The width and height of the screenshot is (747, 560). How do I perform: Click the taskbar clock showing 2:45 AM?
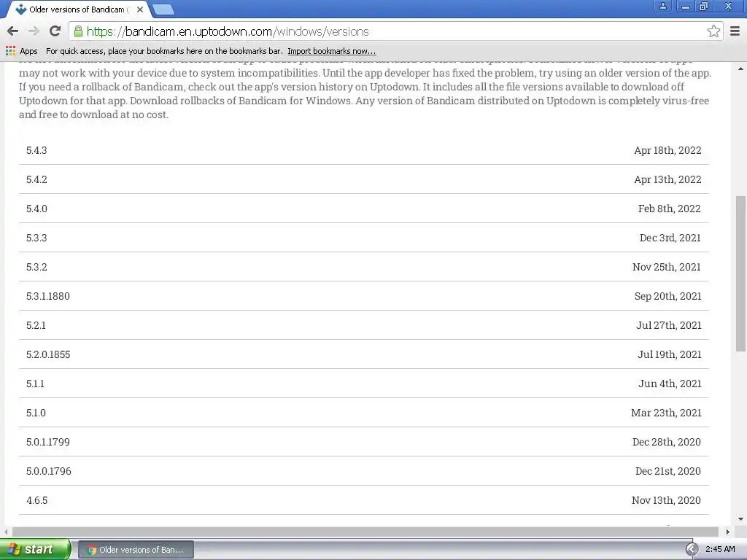click(x=720, y=550)
